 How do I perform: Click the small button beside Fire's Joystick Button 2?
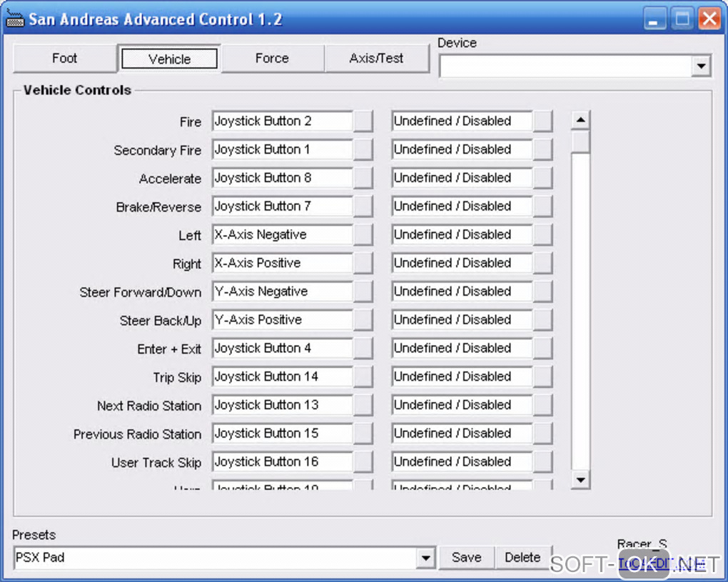pos(363,121)
